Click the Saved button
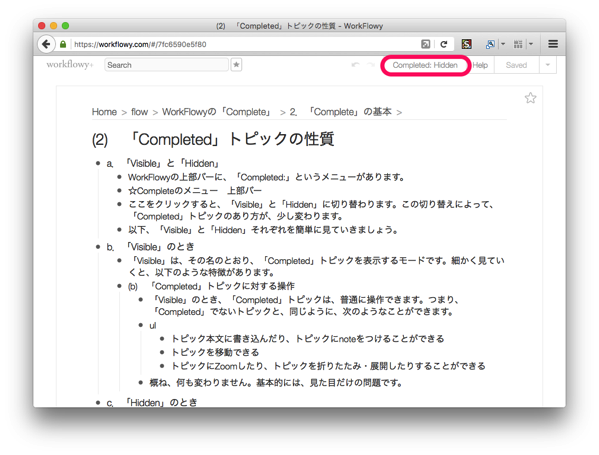The image size is (599, 455). point(516,65)
